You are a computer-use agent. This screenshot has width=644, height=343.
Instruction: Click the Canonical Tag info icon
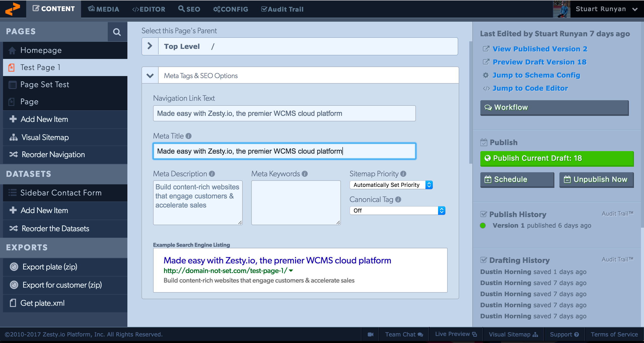398,199
